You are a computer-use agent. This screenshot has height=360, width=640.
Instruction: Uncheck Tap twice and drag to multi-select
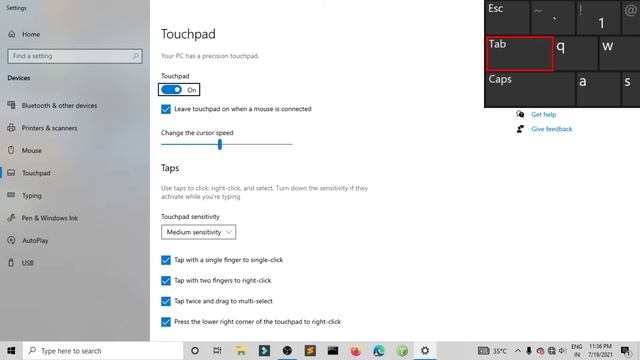[166, 301]
